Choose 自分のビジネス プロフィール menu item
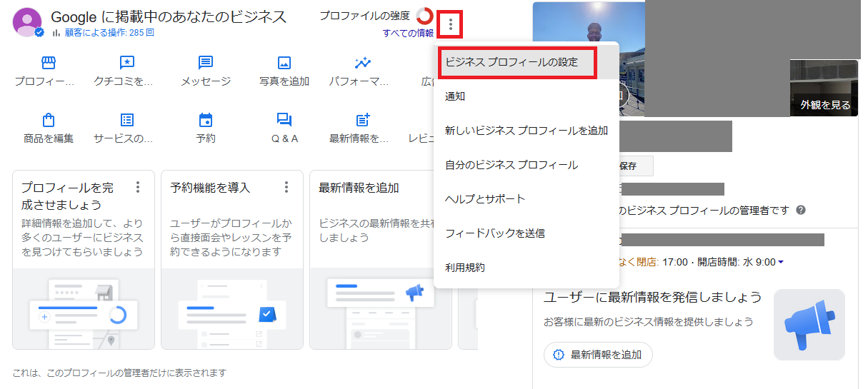Viewport: 868px width, 389px height. pyautogui.click(x=527, y=165)
